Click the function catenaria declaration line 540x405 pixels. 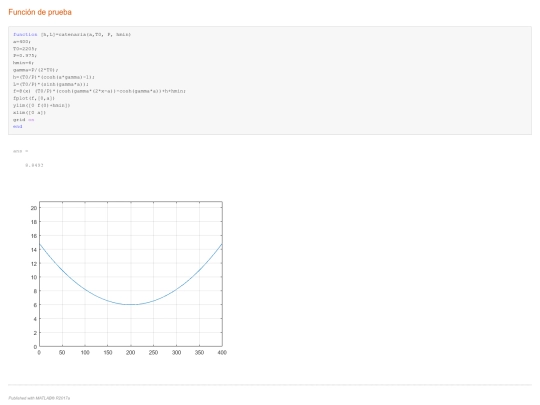click(x=72, y=34)
